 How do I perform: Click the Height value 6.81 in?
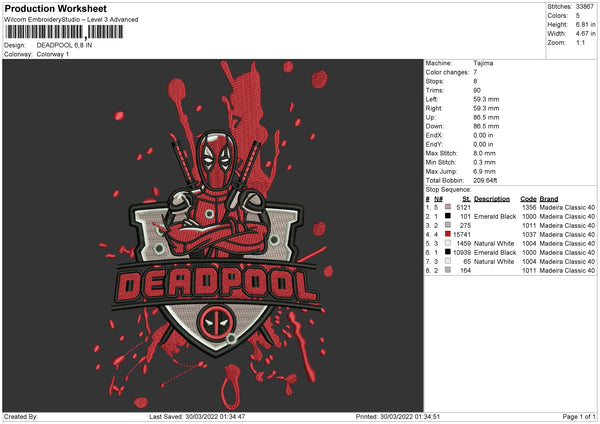click(585, 24)
